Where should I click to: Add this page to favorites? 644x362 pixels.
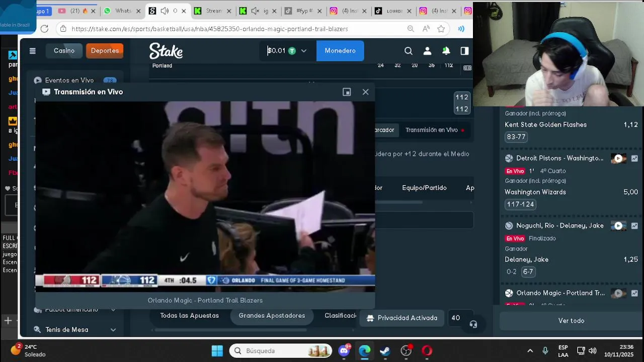point(441,29)
